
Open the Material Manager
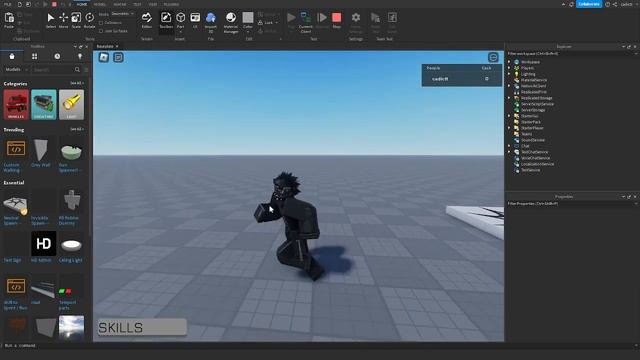tap(231, 21)
